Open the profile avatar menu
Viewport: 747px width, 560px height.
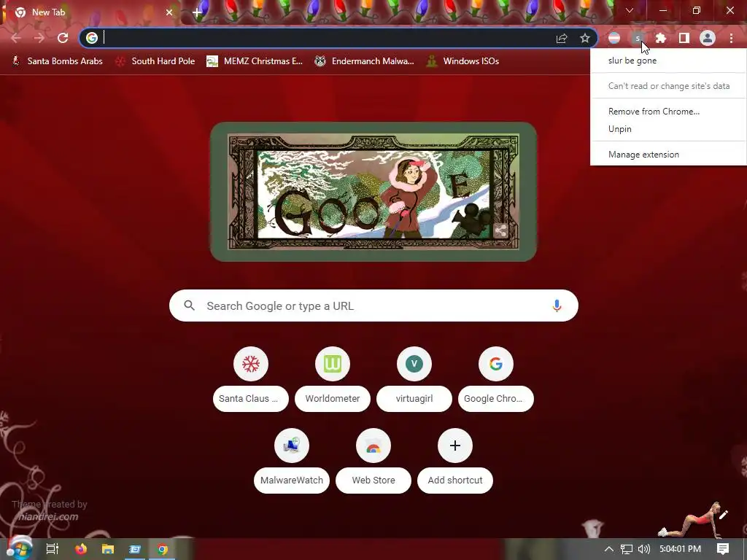tap(708, 38)
